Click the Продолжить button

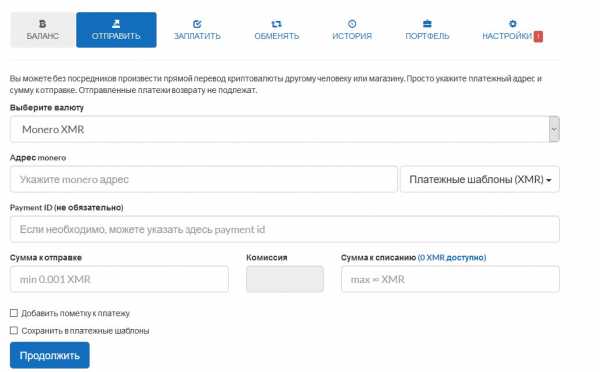coord(50,355)
